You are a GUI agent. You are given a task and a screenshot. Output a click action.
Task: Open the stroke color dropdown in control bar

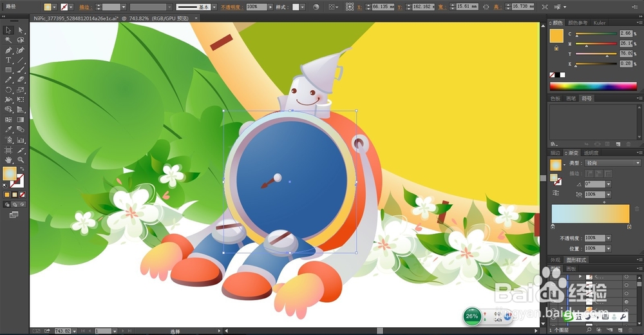(71, 7)
